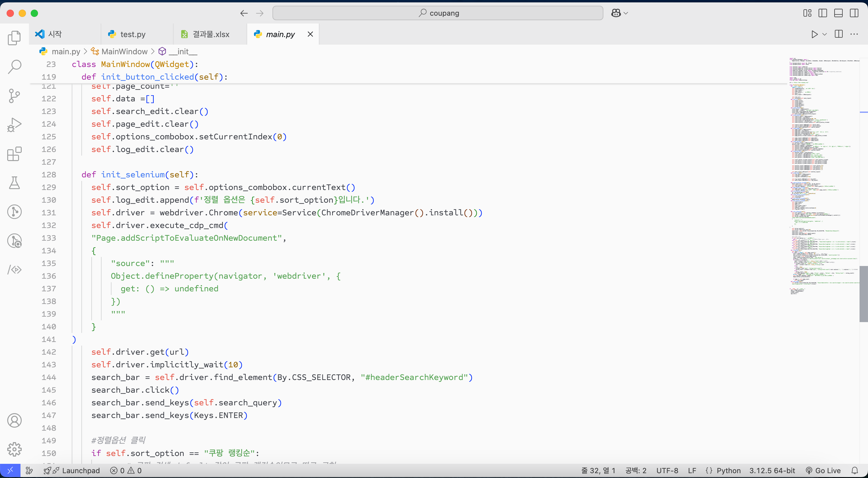Open the Testing flask view
This screenshot has height=478, width=868.
[14, 183]
